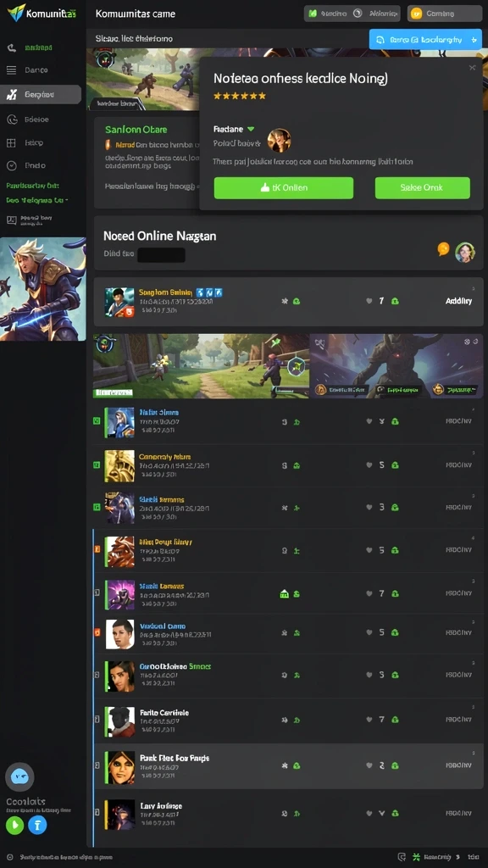Screen dimensions: 488x868
Task: Click the Komunitas logo in the sidebar header
Action: point(42,13)
